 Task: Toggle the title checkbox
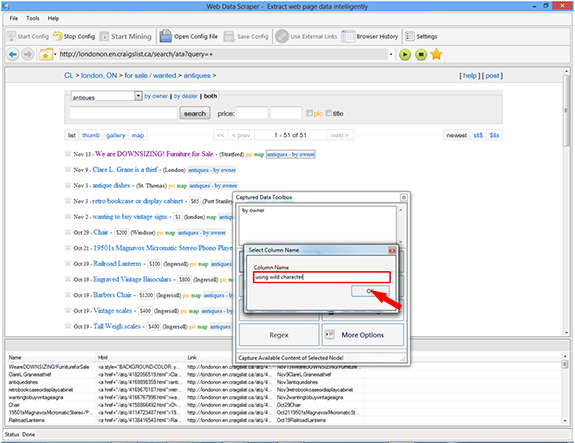click(329, 113)
